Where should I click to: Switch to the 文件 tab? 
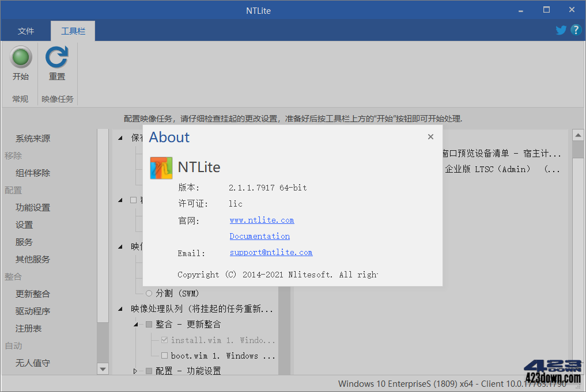[x=27, y=31]
